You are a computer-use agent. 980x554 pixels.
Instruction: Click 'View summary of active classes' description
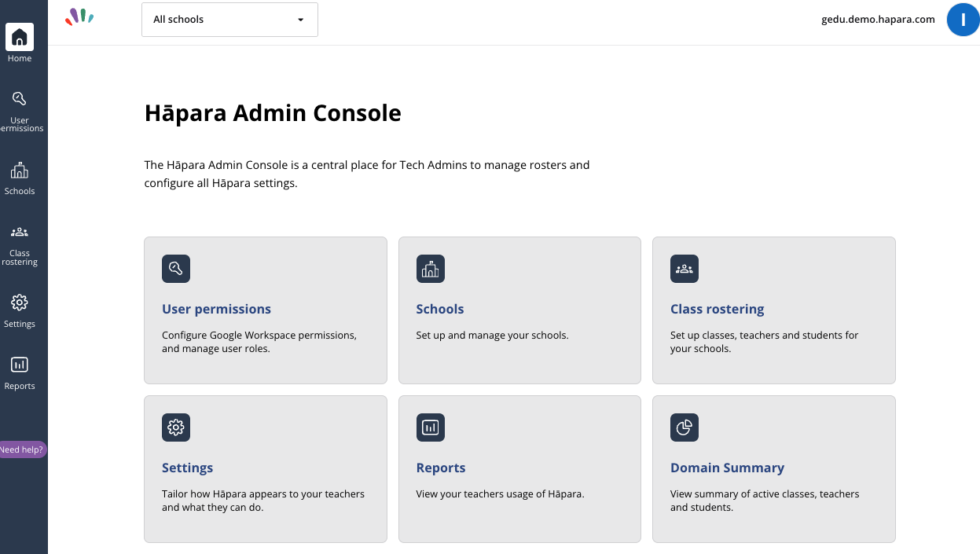[x=765, y=501]
